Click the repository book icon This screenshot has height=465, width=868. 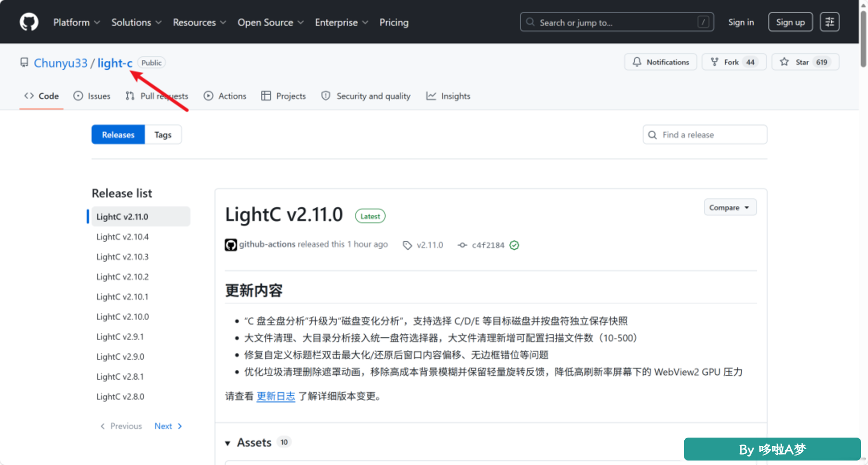coord(24,62)
